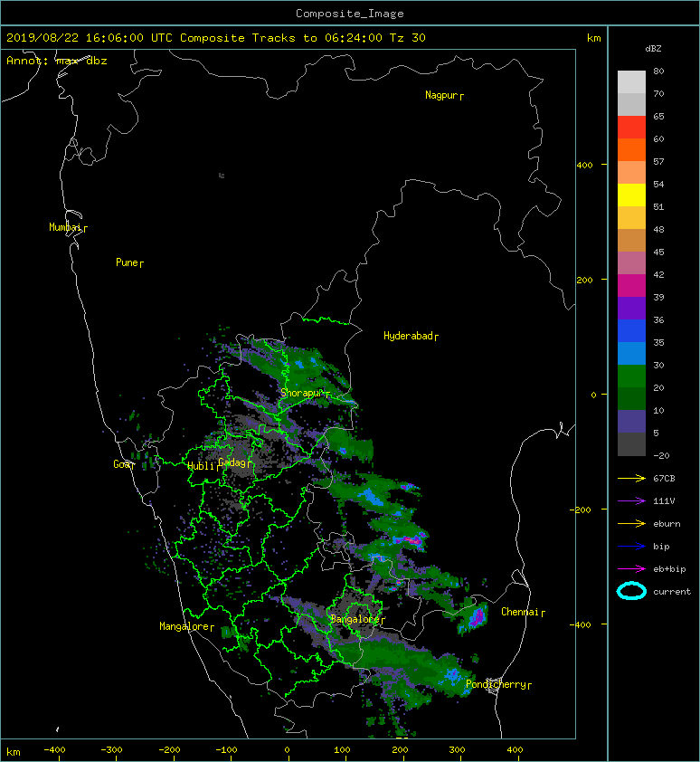Click the mauve 45 dBZ color swatch
This screenshot has height=762, width=700.
[631, 263]
